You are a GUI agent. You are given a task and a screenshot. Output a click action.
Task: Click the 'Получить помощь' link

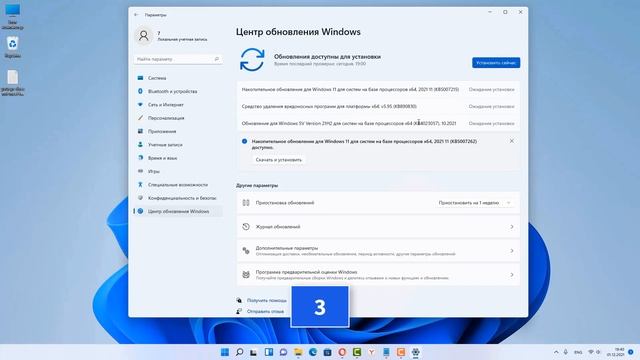[x=267, y=300]
